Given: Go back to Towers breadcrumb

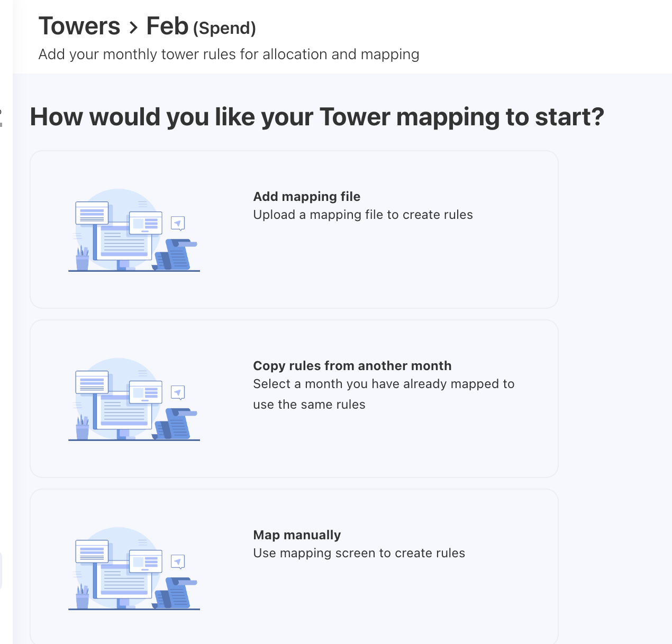Looking at the screenshot, I should click(79, 26).
